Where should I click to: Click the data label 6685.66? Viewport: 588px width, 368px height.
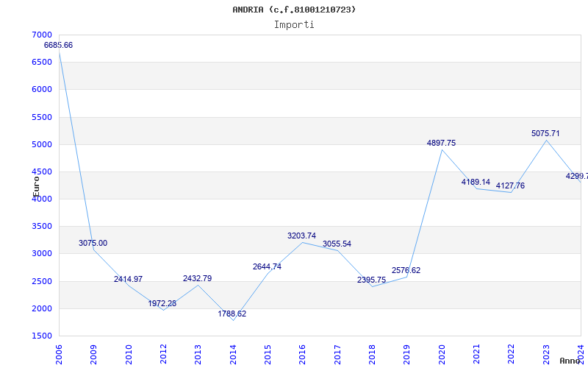[x=58, y=45]
